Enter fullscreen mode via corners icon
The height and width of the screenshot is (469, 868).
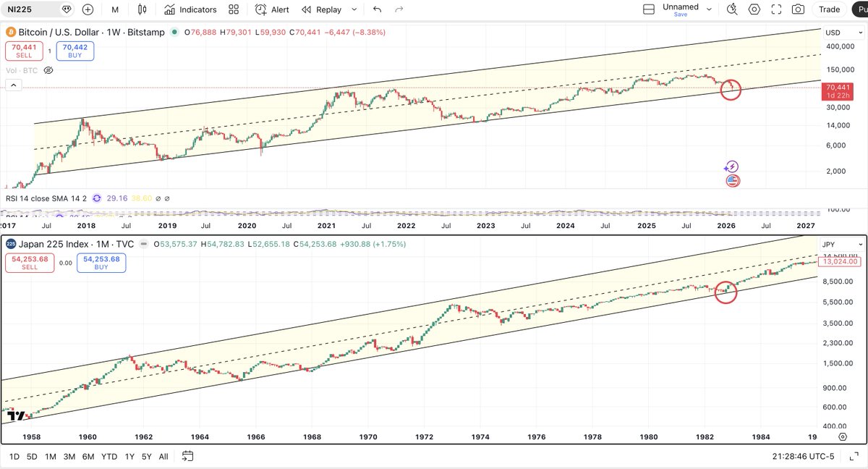(x=776, y=9)
